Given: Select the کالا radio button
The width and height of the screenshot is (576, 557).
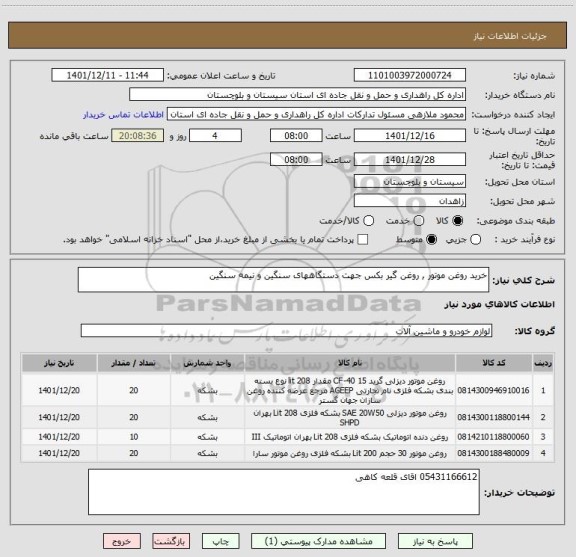Looking at the screenshot, I should 458,221.
